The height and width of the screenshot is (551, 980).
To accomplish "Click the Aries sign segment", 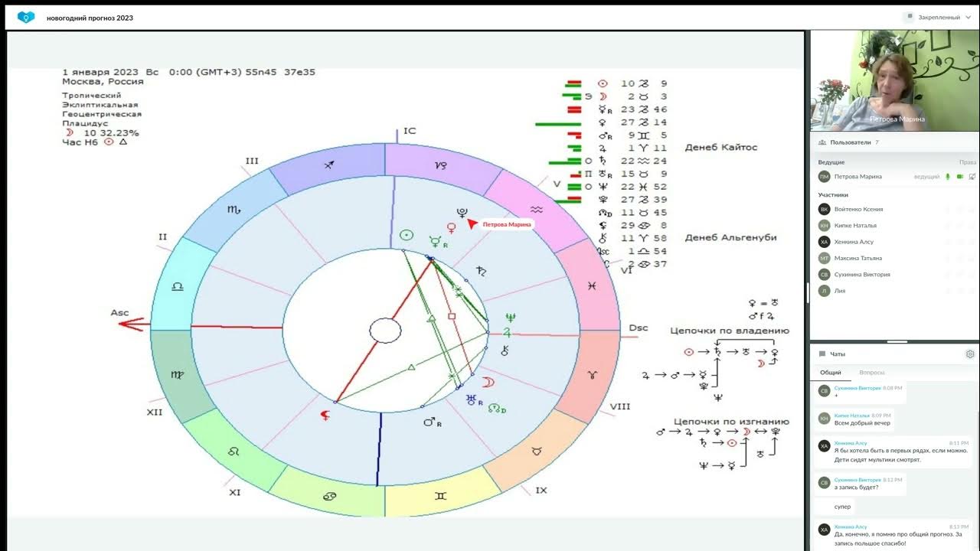I will click(x=591, y=376).
